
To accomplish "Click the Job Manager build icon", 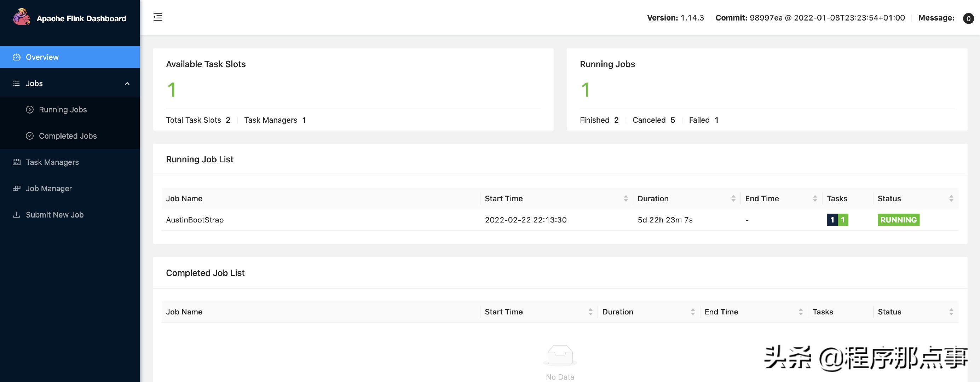I will [x=16, y=188].
